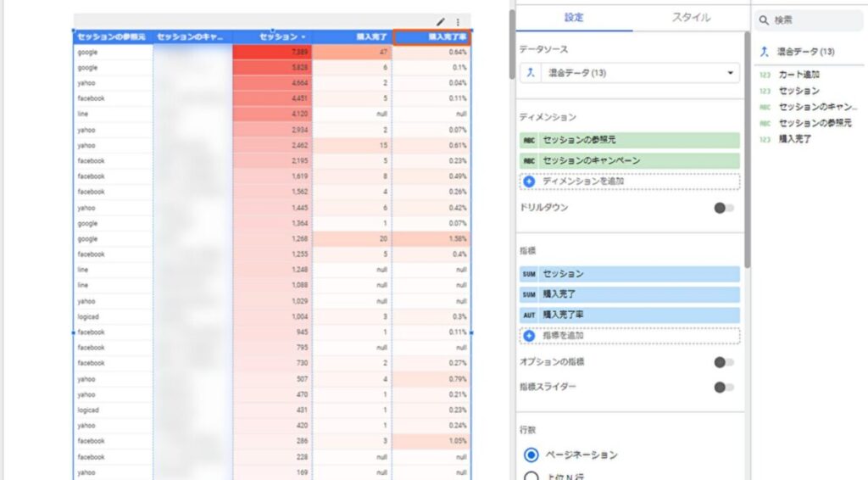Click the magnifier icon in the search field
Viewport: 868px width, 480px height.
[764, 20]
